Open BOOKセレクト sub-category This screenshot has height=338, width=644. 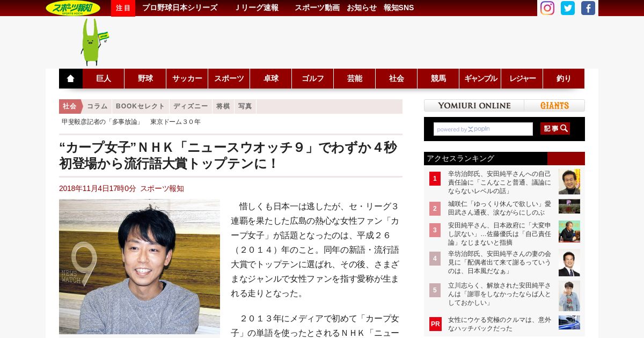coord(141,106)
